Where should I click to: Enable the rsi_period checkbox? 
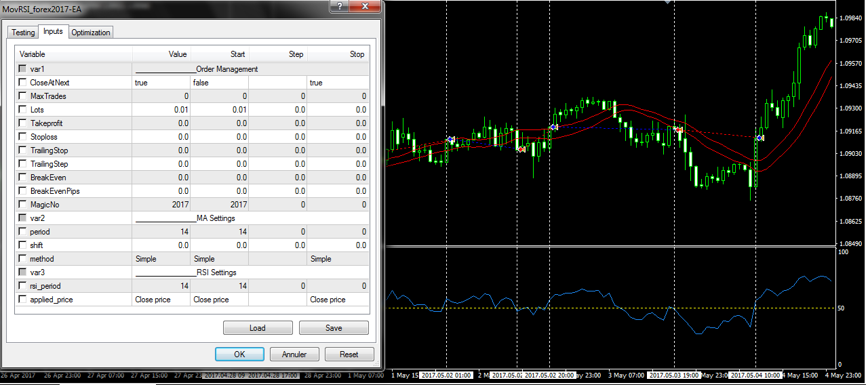(23, 286)
